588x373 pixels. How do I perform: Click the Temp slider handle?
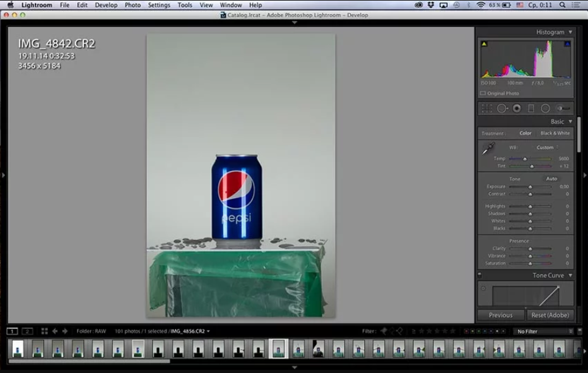pos(525,159)
